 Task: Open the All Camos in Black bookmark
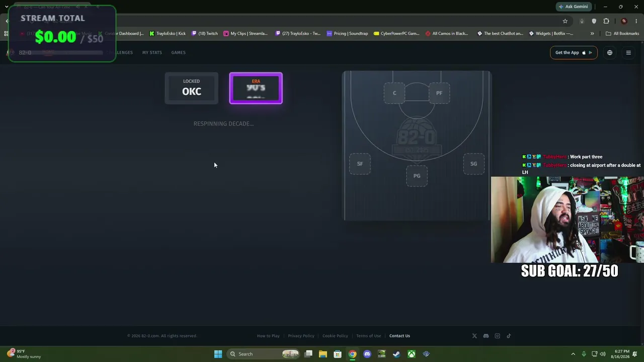click(447, 34)
